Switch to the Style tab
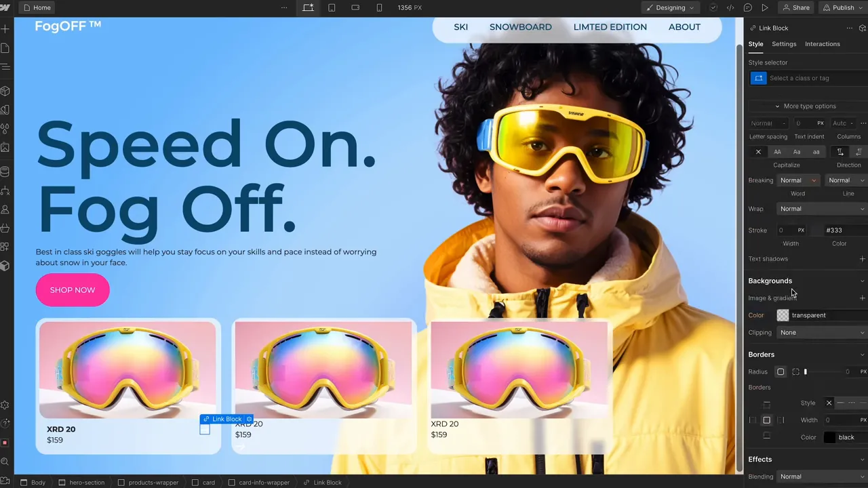Image resolution: width=868 pixels, height=488 pixels. [755, 44]
